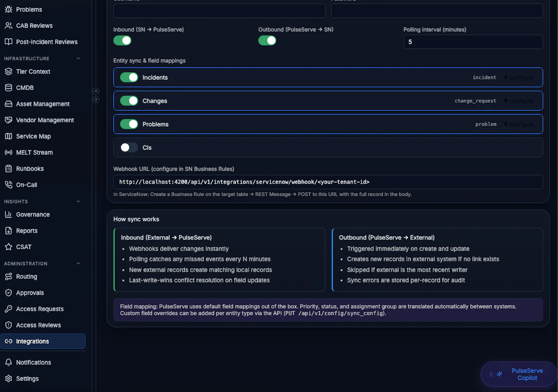The height and width of the screenshot is (392, 558).
Task: Open Asset Management page
Action: 43,104
